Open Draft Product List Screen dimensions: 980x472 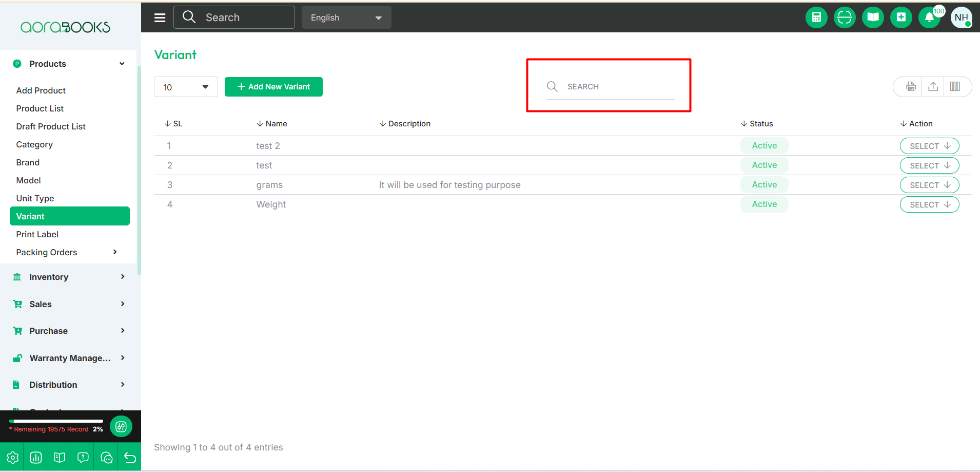click(51, 126)
